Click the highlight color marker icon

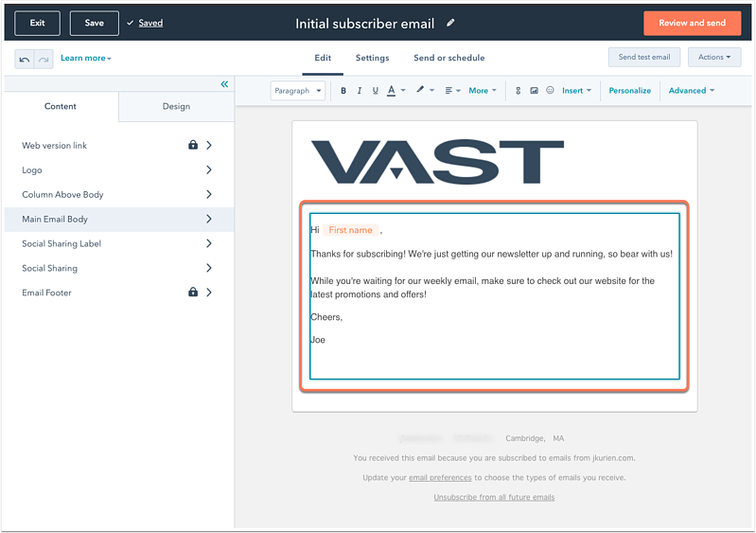point(420,90)
